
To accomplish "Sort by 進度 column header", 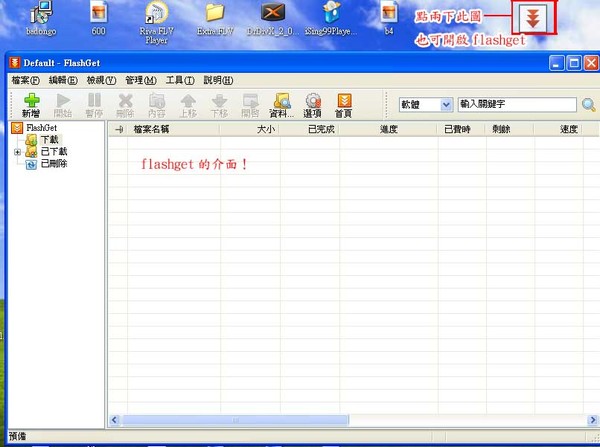I will 388,129.
